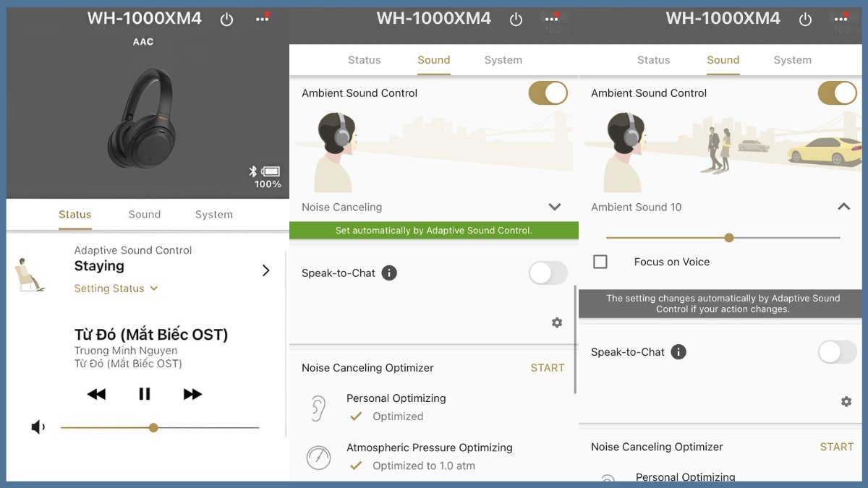
Task: Open Speak-to-Chat settings gear in the middle panel
Action: (x=557, y=322)
